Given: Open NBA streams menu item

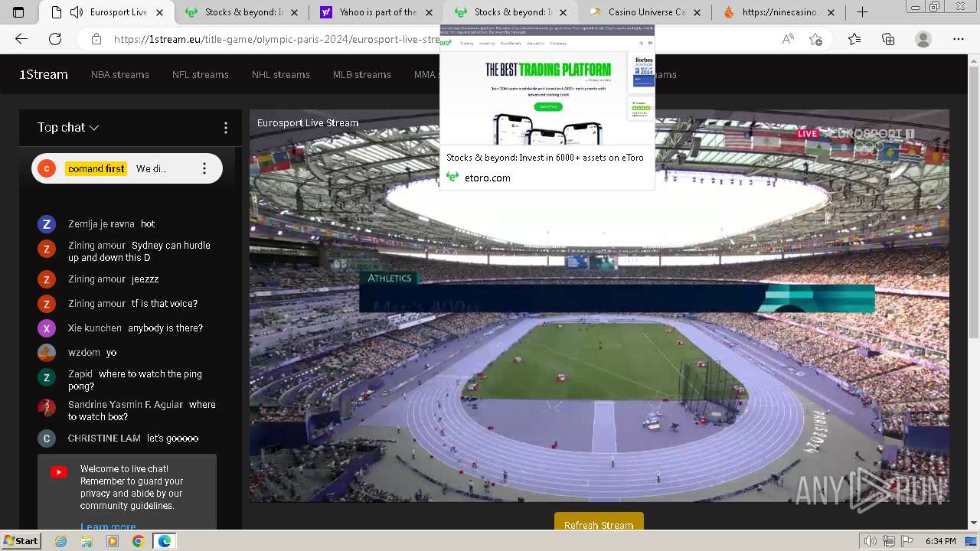Looking at the screenshot, I should click(x=120, y=74).
